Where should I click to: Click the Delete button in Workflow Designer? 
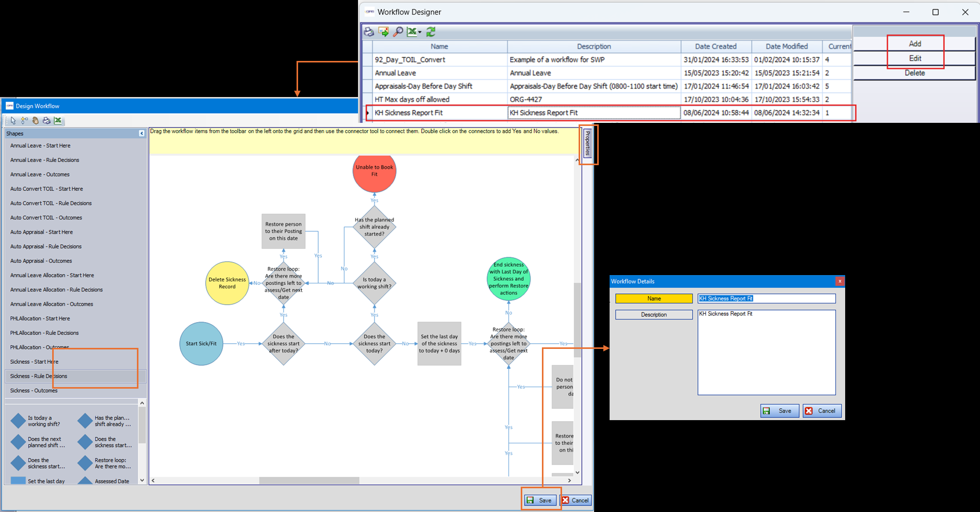coord(914,73)
